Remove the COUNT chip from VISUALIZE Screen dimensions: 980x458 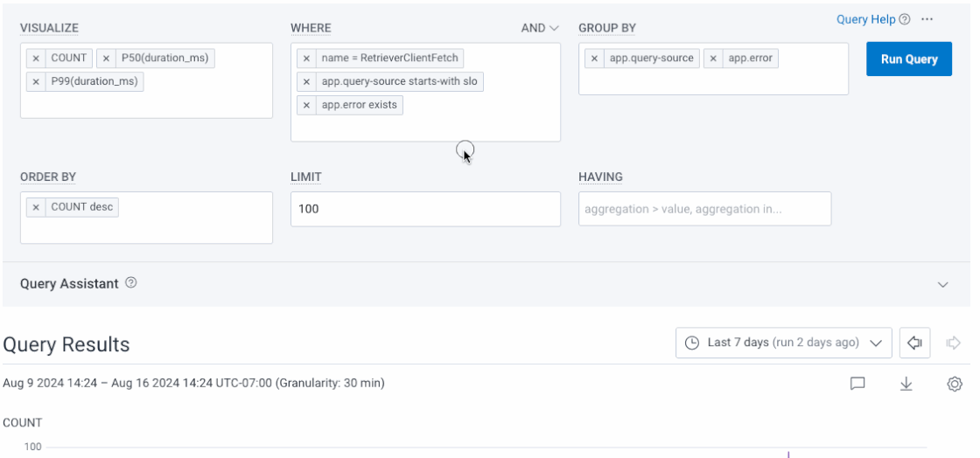36,59
